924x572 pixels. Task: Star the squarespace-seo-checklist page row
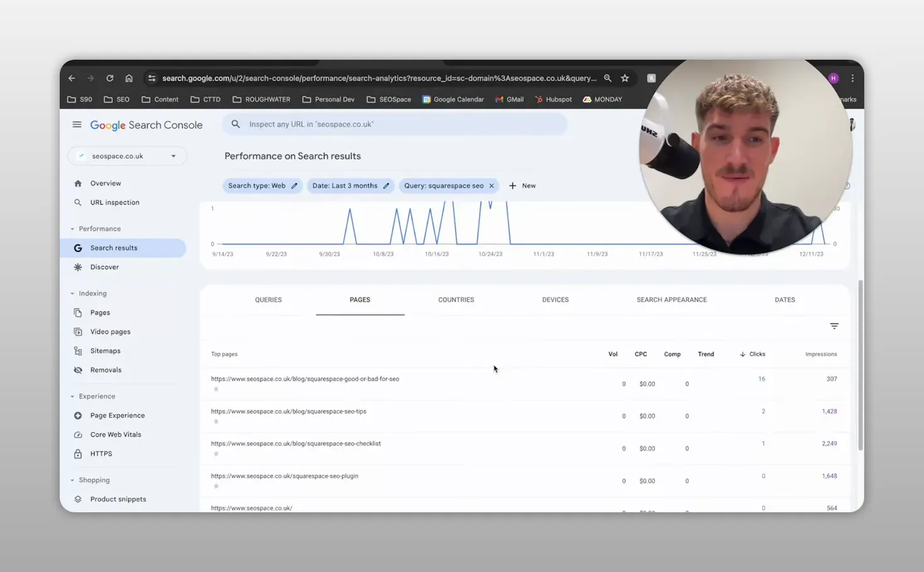[216, 454]
